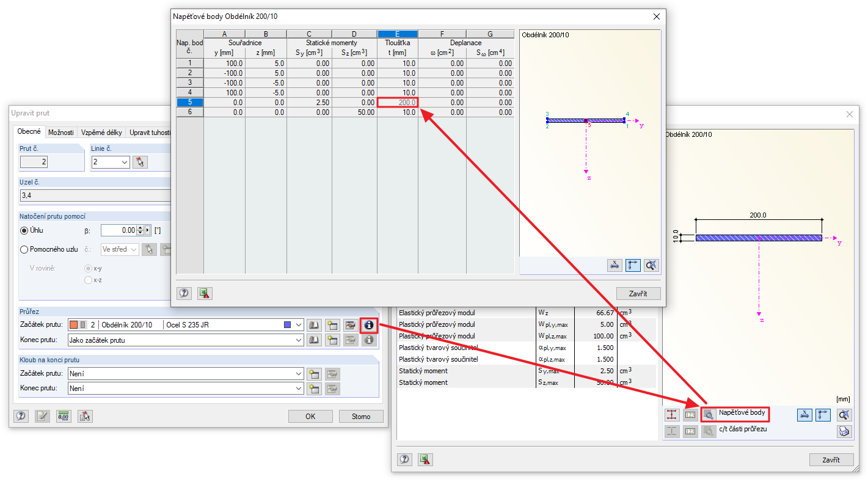Open the Upravit tuhosti tab
Screen dimensions: 868x482
pyautogui.click(x=148, y=133)
